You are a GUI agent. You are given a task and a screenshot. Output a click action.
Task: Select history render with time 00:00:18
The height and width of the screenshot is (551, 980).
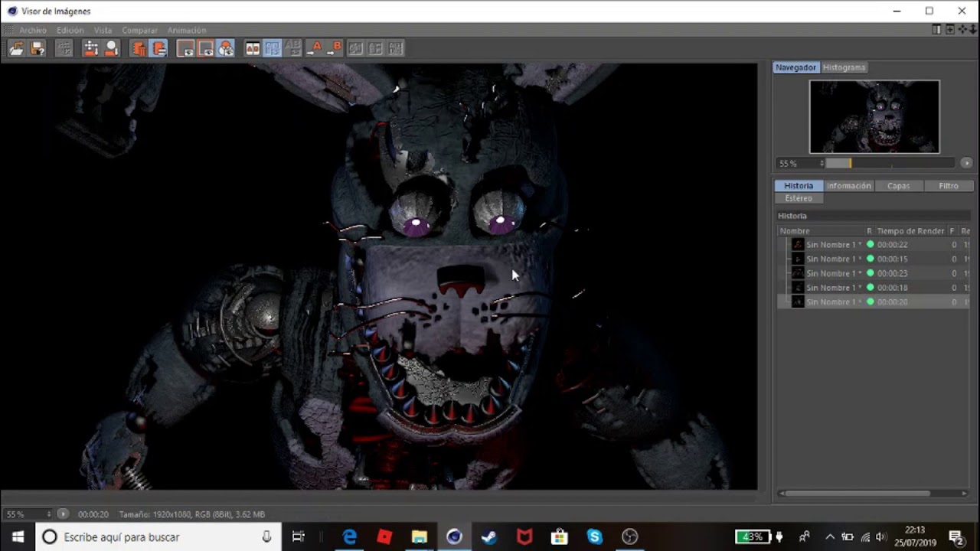click(x=874, y=288)
